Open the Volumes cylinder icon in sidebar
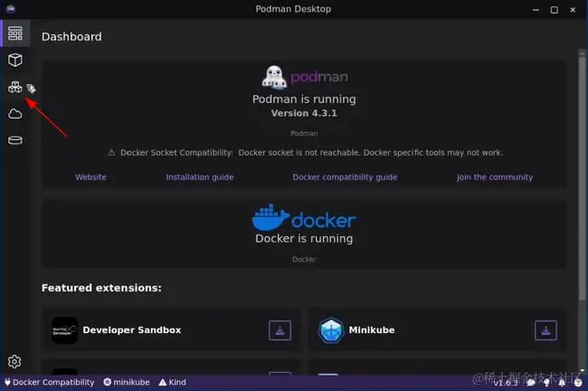The width and height of the screenshot is (588, 391). (15, 140)
